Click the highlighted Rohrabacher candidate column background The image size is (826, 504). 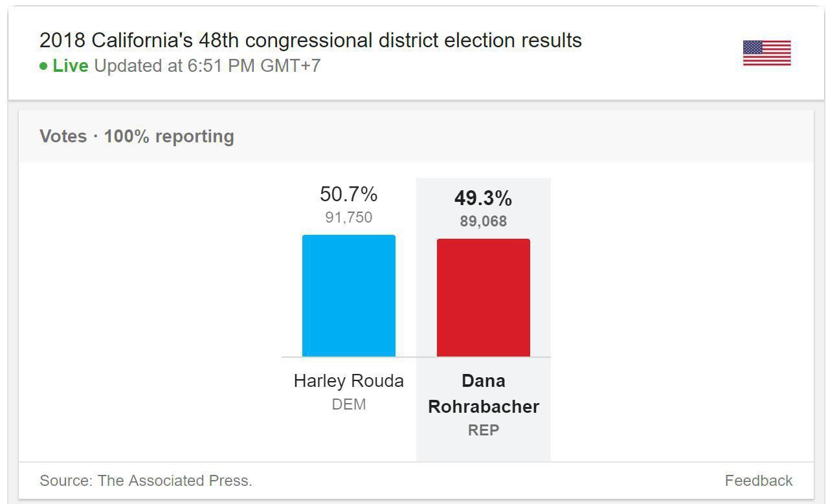click(484, 320)
